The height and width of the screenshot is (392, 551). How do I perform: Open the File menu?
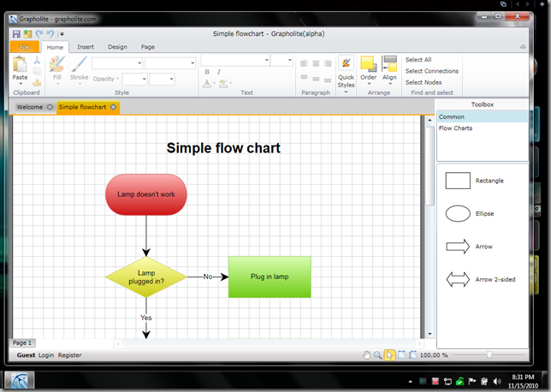pos(24,47)
